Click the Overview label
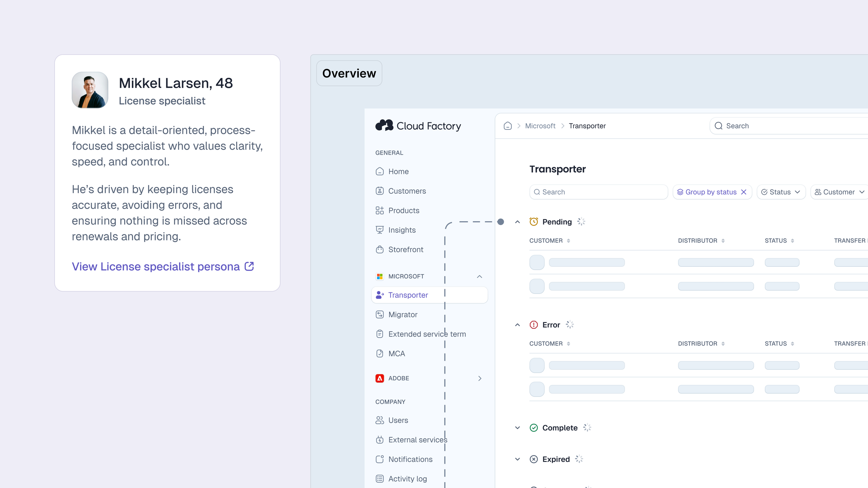Screen dimensions: 868x488 349,73
